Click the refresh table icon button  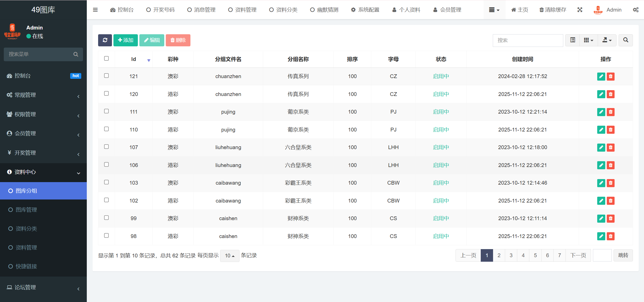pos(105,40)
